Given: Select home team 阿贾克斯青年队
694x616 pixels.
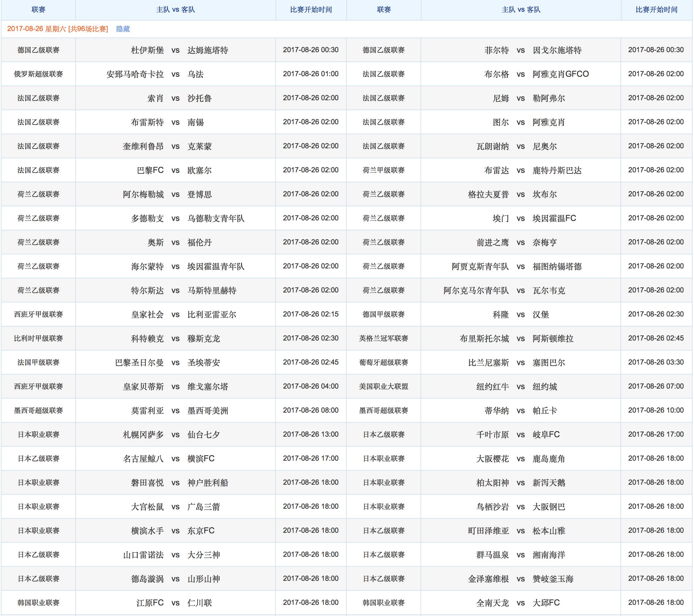Looking at the screenshot, I should coord(480,267).
